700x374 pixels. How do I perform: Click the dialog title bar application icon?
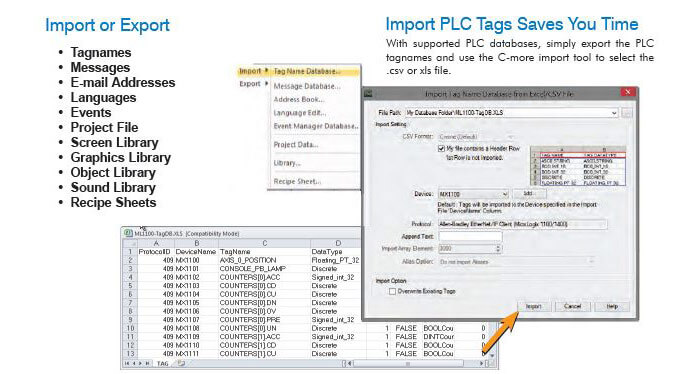click(368, 94)
